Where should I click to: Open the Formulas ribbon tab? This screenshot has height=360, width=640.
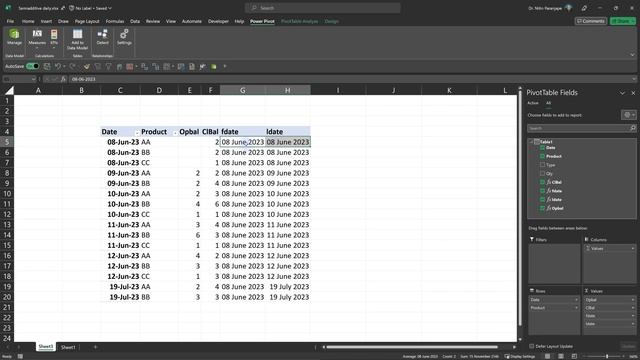tap(115, 21)
